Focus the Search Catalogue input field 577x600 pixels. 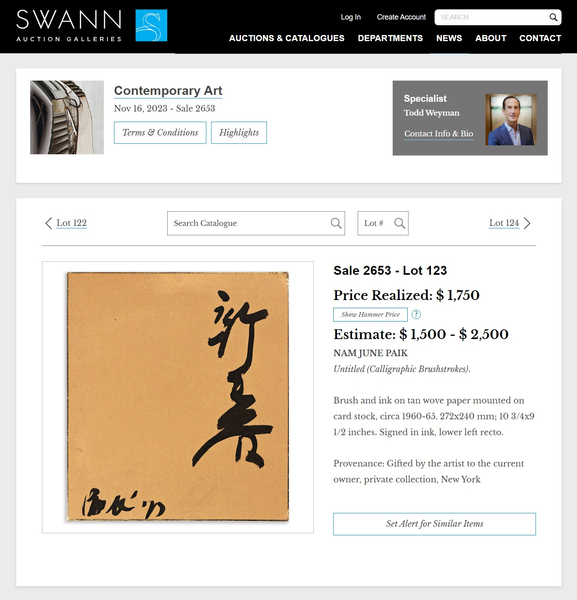256,223
